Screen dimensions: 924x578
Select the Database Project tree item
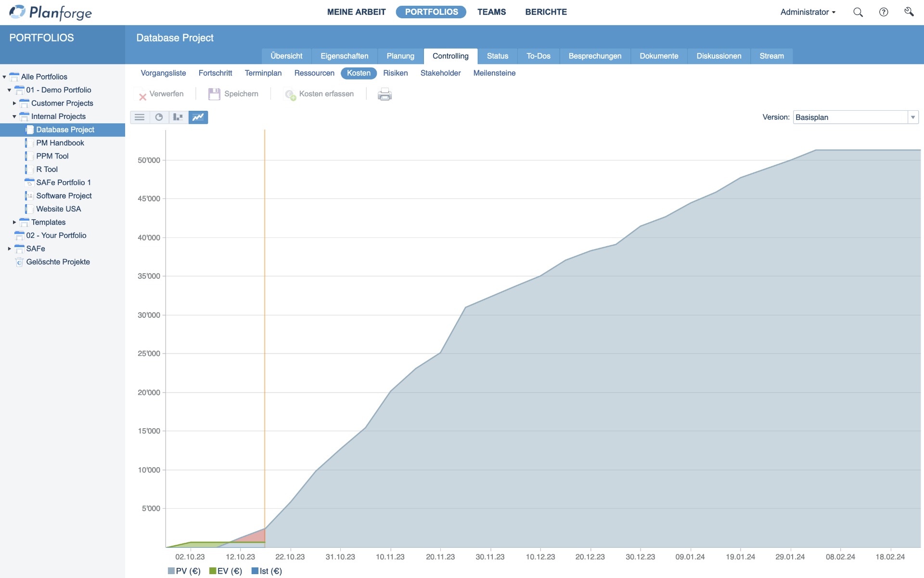coord(64,129)
